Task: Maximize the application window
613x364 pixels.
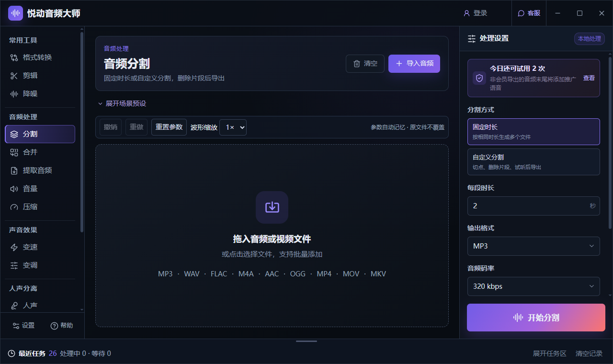Action: 580,13
